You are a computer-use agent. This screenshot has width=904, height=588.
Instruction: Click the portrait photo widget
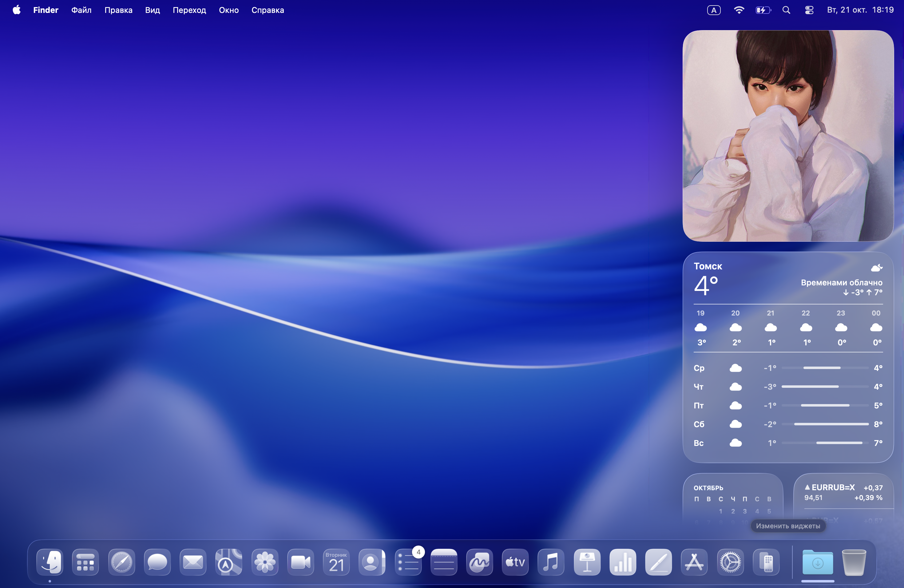pyautogui.click(x=788, y=136)
